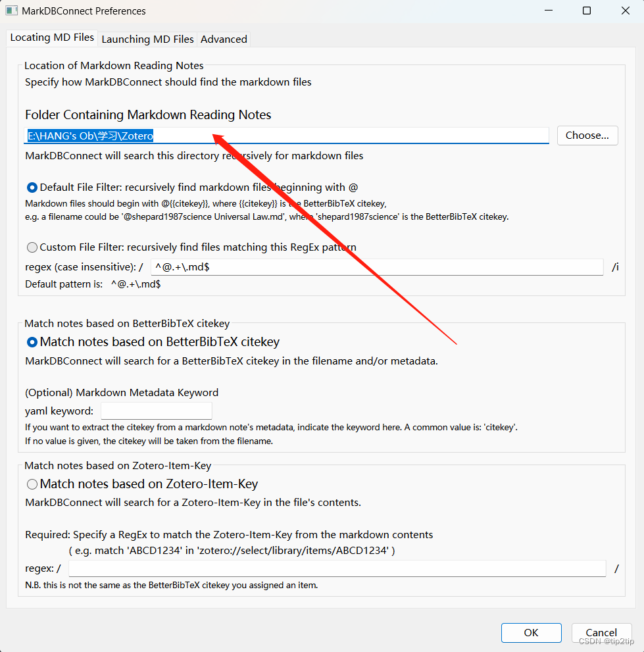Switch to Locating MD Files tab
This screenshot has height=652, width=644.
point(52,38)
